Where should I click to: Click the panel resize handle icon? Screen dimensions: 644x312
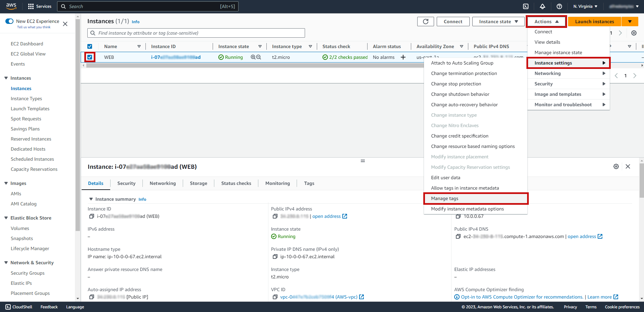click(x=363, y=161)
